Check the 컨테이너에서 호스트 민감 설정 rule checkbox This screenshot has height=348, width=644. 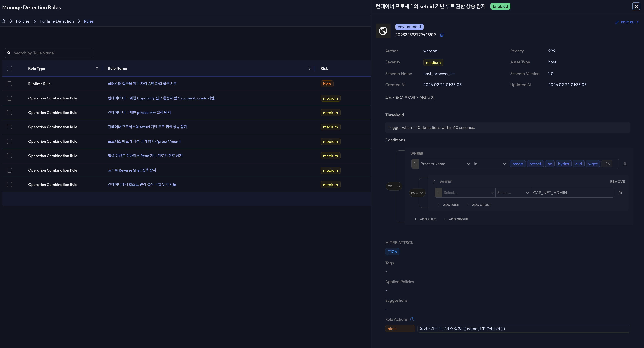coord(9,185)
